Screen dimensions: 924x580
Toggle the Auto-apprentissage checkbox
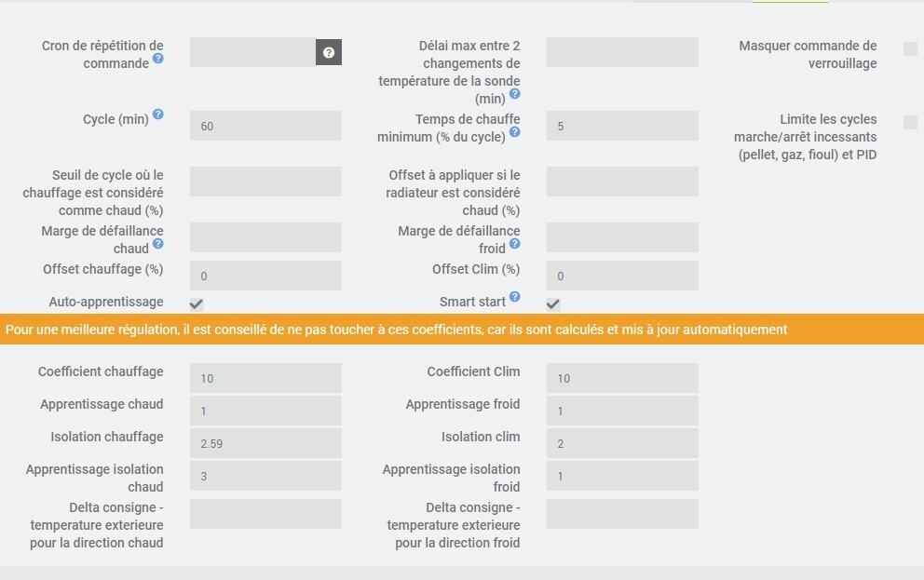pos(197,304)
